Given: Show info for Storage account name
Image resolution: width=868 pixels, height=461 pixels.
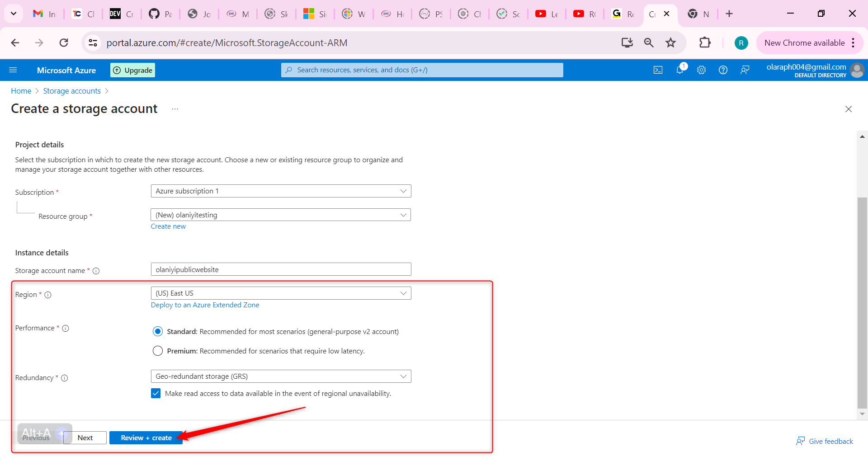Looking at the screenshot, I should point(96,271).
